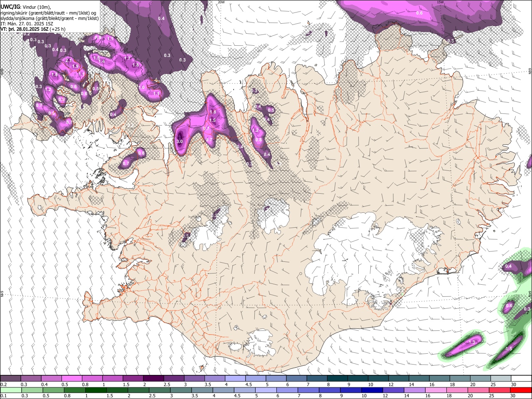Click the '30' label in lower legend row
Image resolution: width=532 pixels, height=399 pixels.
[513, 396]
